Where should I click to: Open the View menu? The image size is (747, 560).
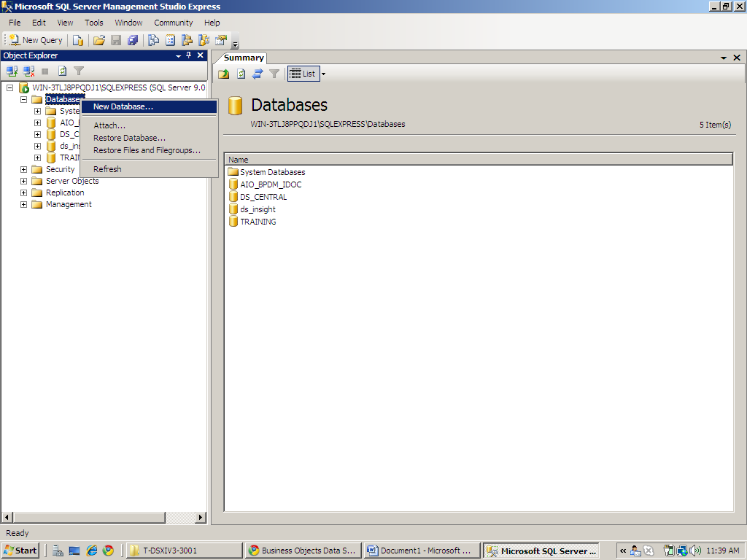coord(65,23)
